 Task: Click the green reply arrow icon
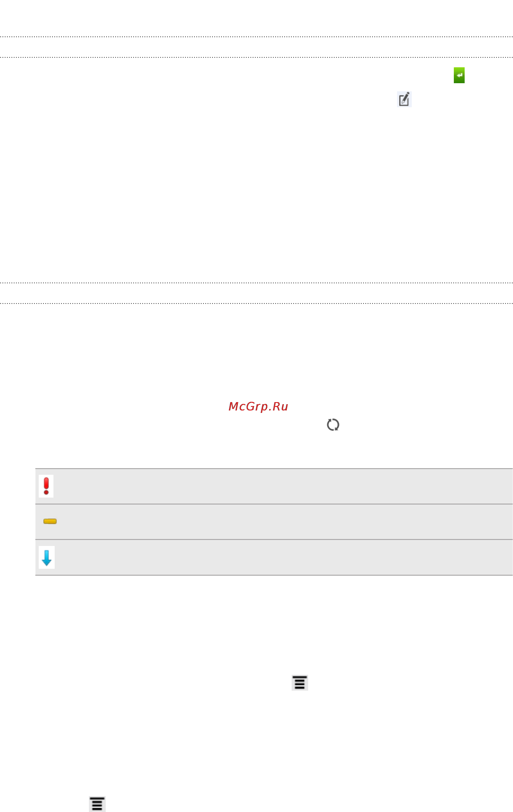(459, 75)
